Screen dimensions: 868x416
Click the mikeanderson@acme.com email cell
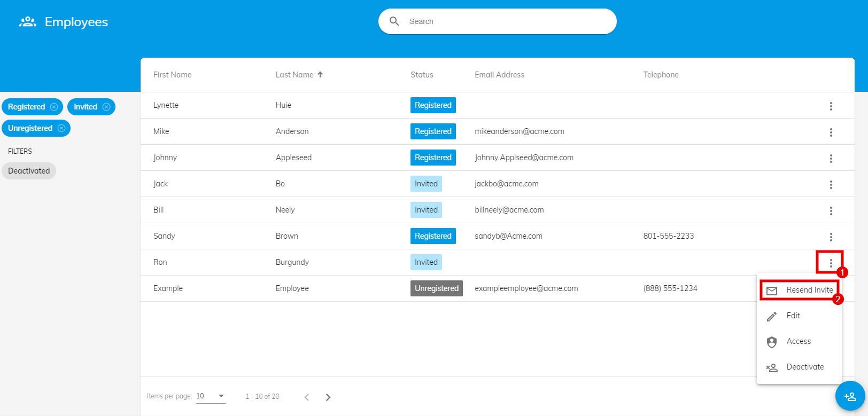pyautogui.click(x=520, y=131)
